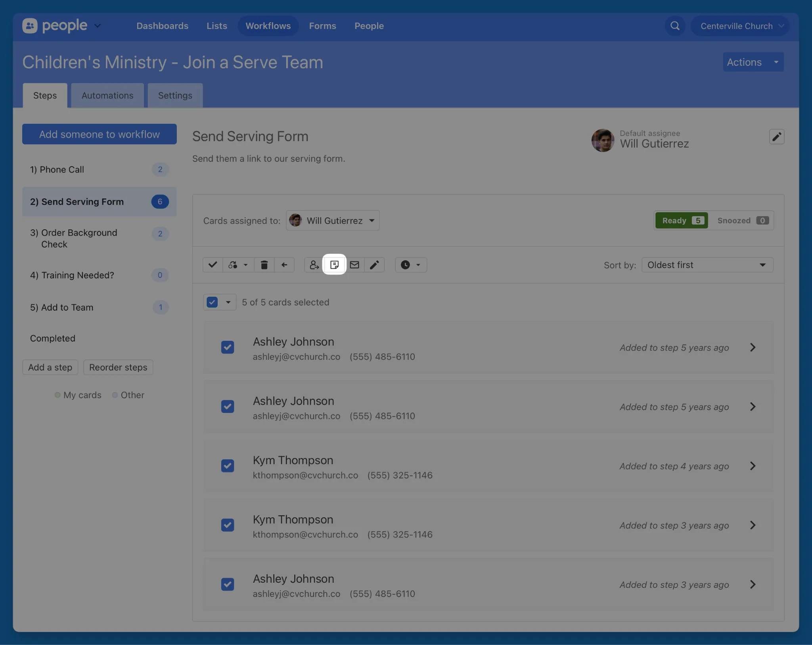
Task: Uncheck the select-all cards checkbox
Action: [x=213, y=302]
